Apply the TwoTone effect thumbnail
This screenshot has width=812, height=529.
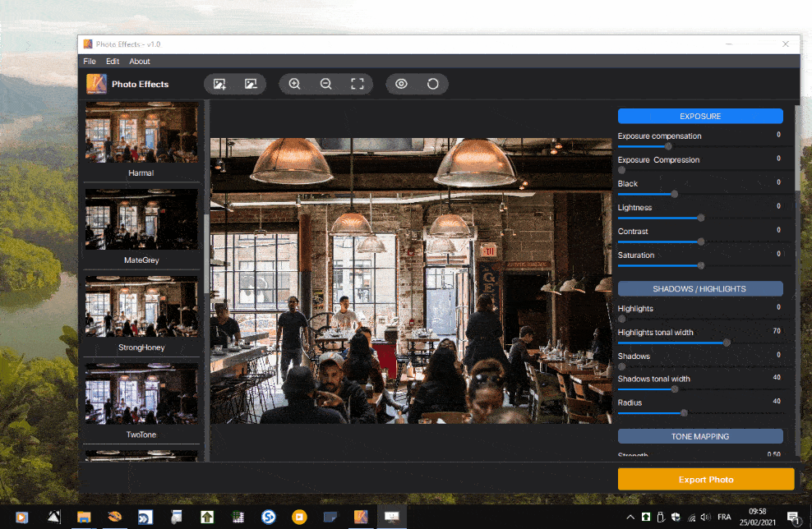141,393
